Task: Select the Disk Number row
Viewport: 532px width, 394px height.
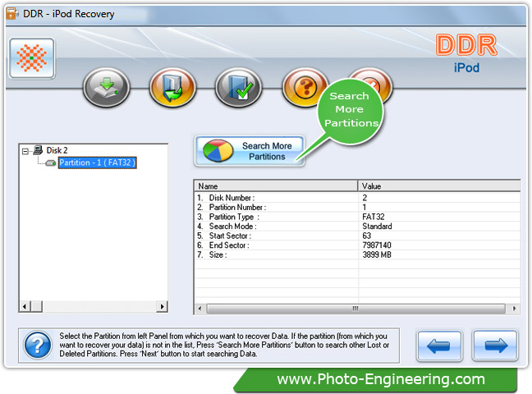Action: click(x=358, y=198)
